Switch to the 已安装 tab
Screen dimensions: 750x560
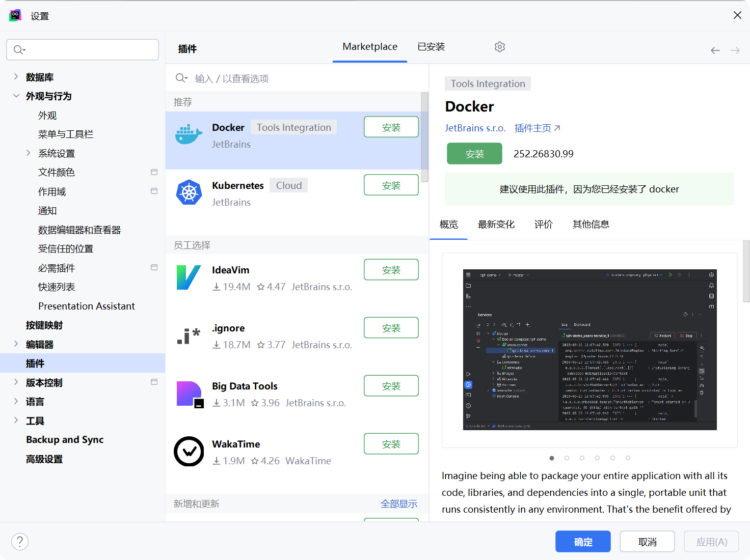point(431,47)
